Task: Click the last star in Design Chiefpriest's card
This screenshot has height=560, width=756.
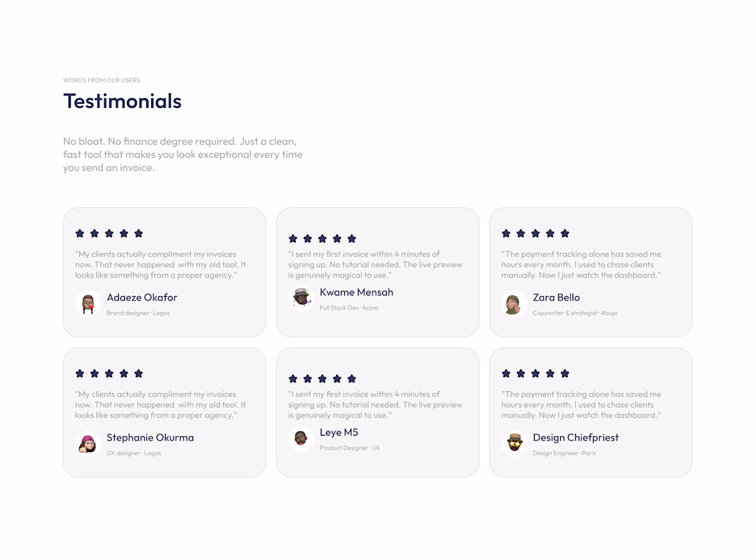Action: click(565, 374)
